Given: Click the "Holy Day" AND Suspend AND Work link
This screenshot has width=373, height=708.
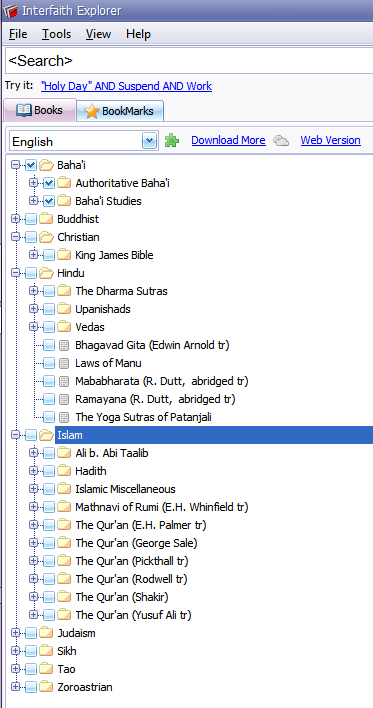Looking at the screenshot, I should (126, 86).
